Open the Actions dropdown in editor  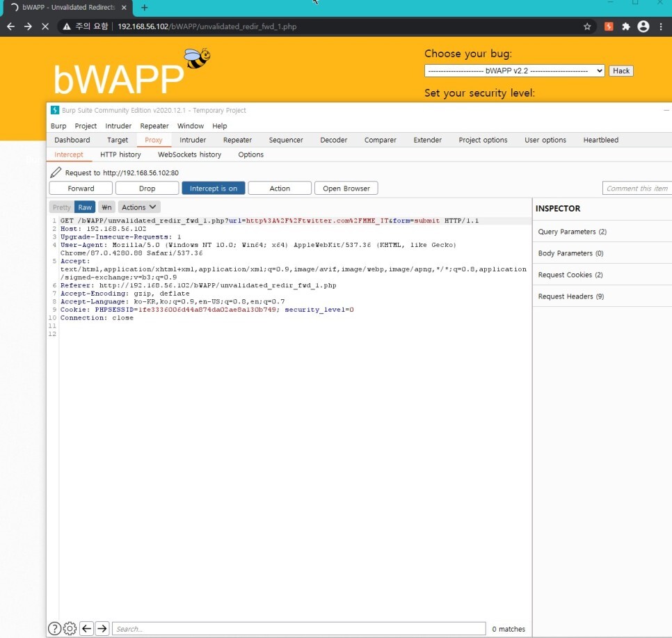pos(139,207)
